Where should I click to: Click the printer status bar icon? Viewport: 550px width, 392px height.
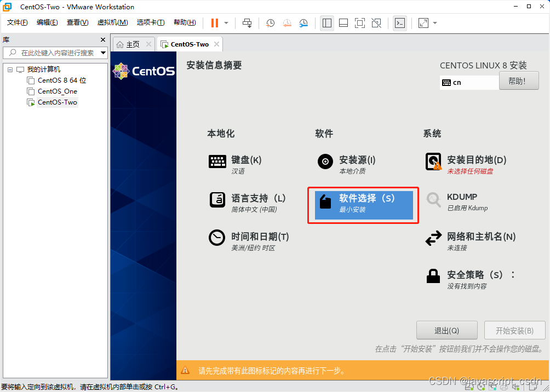(504, 388)
